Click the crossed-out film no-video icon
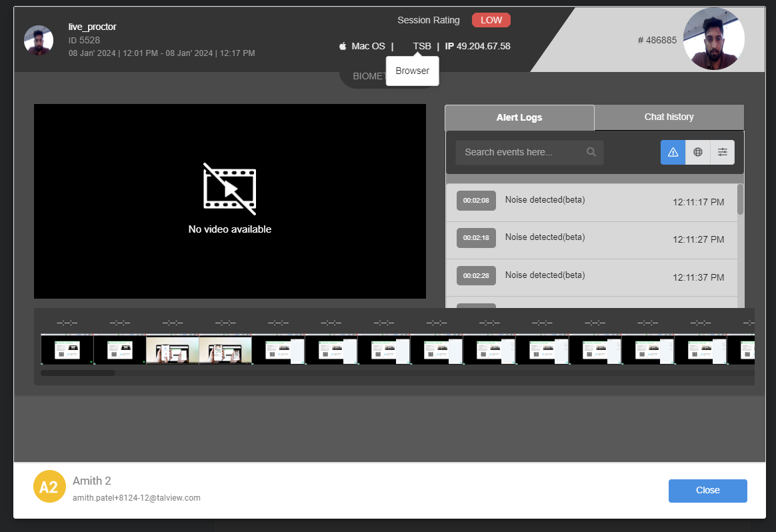Viewport: 776px width, 532px height. point(229,189)
